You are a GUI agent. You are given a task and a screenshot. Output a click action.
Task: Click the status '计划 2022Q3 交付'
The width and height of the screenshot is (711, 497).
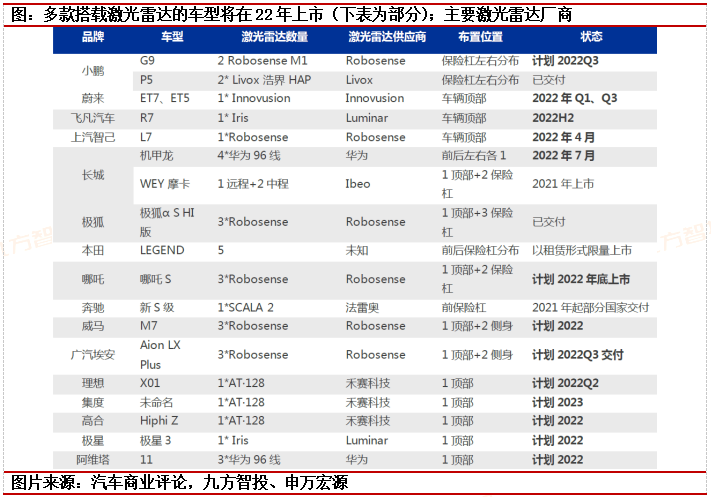tap(578, 355)
